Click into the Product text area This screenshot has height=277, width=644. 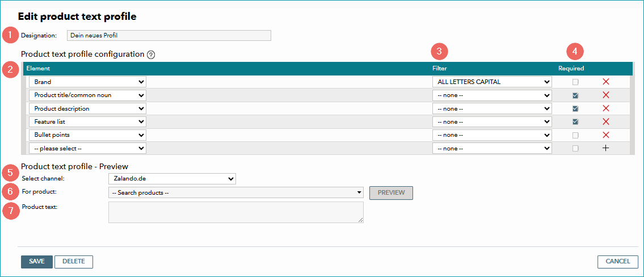pyautogui.click(x=235, y=212)
